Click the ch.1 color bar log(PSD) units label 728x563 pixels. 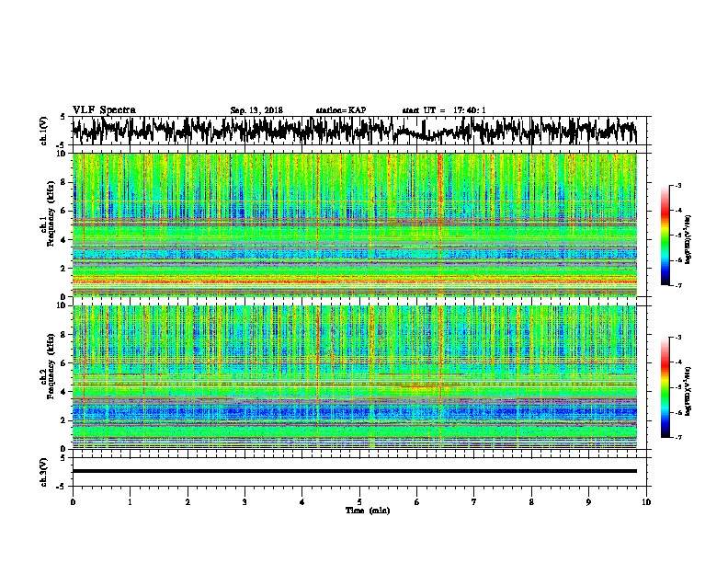(x=688, y=240)
